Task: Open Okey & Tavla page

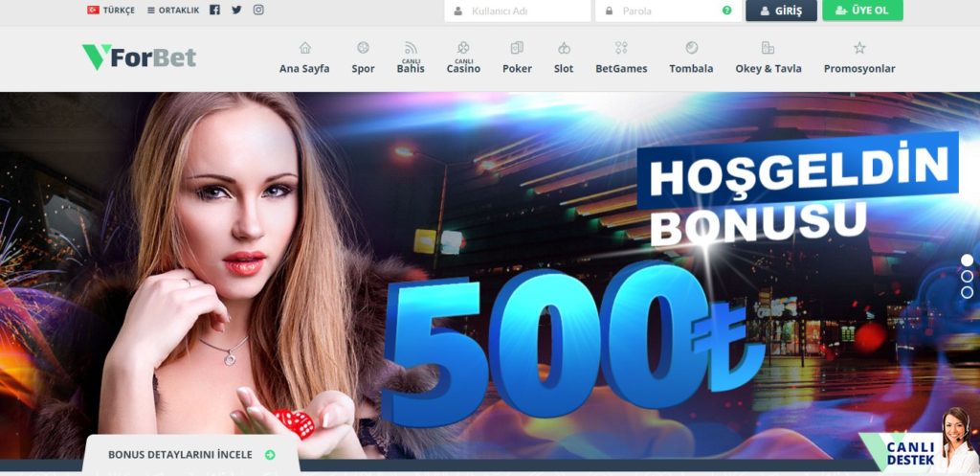Action: (768, 69)
